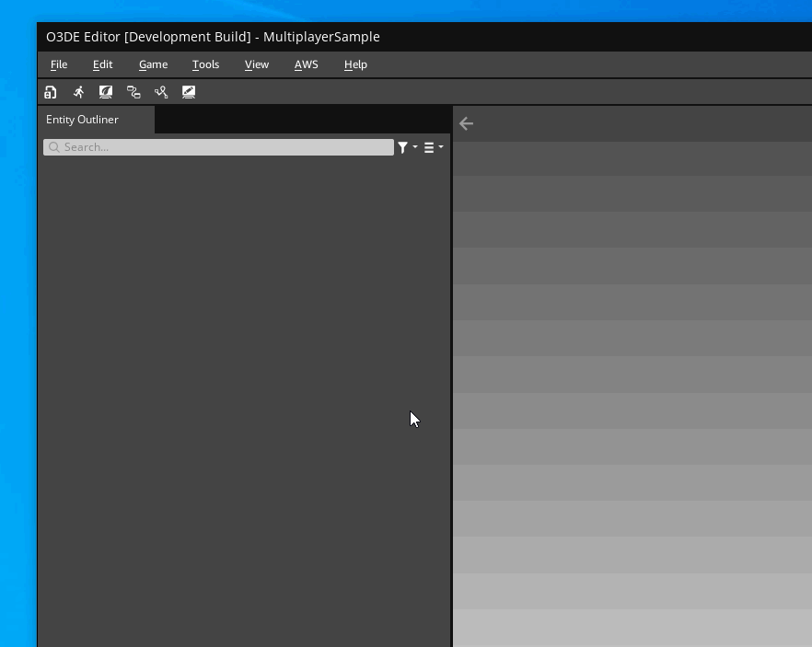Select the document lock toolbar icon
Viewport: 812px width, 647px height.
pyautogui.click(x=51, y=92)
